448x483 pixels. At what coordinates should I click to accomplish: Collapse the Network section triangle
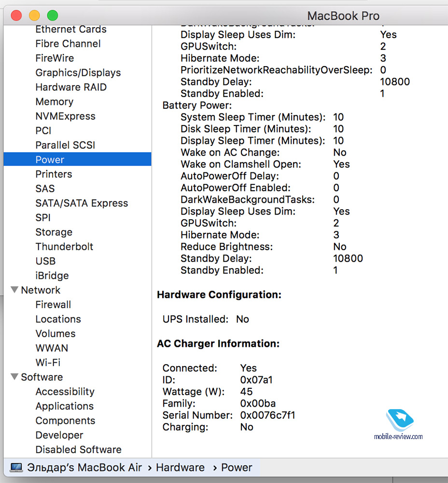click(14, 289)
